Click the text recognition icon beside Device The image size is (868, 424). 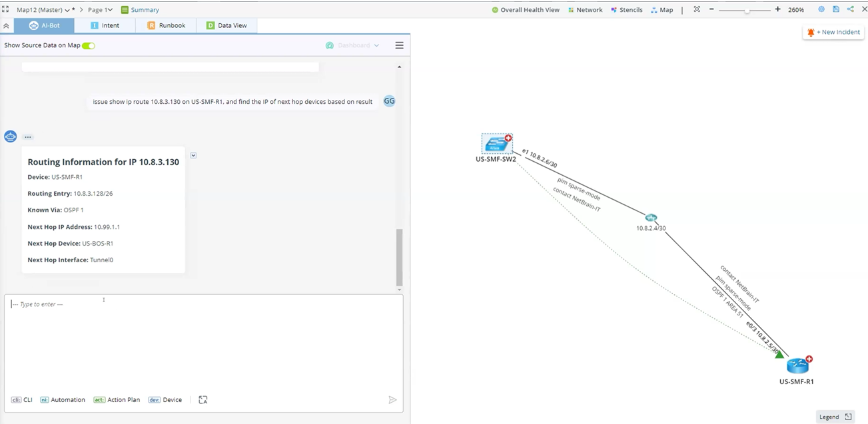pos(203,400)
